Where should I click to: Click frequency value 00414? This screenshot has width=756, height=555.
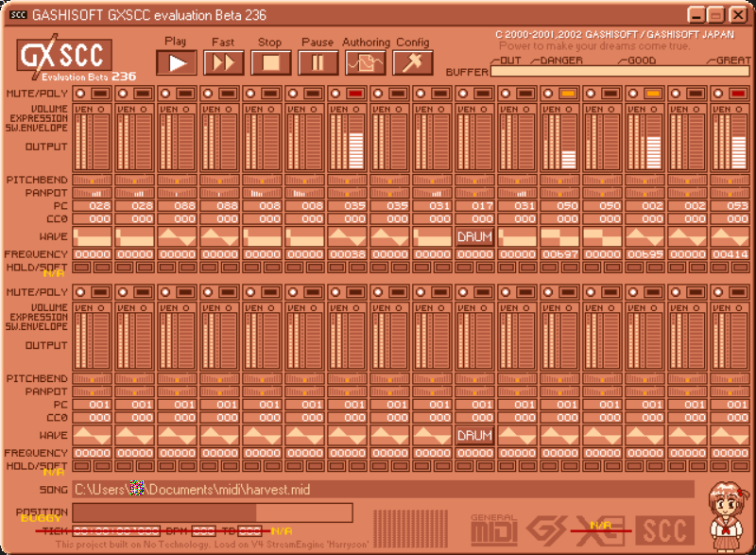pos(730,254)
